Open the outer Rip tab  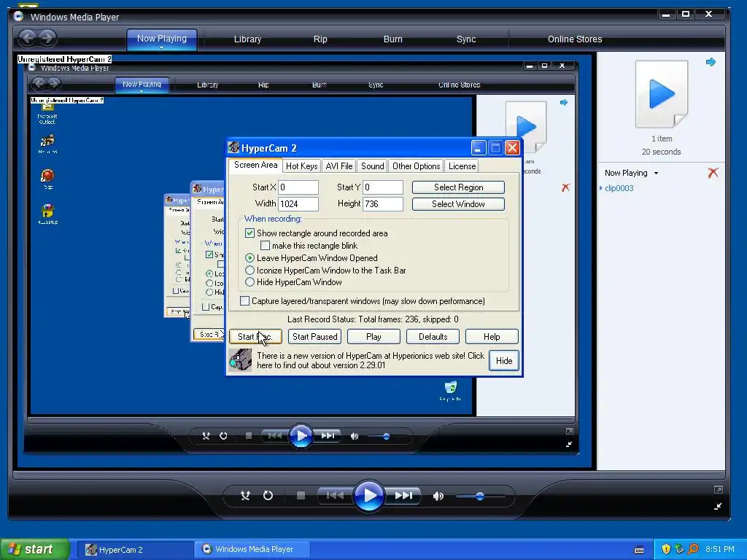pyautogui.click(x=320, y=39)
